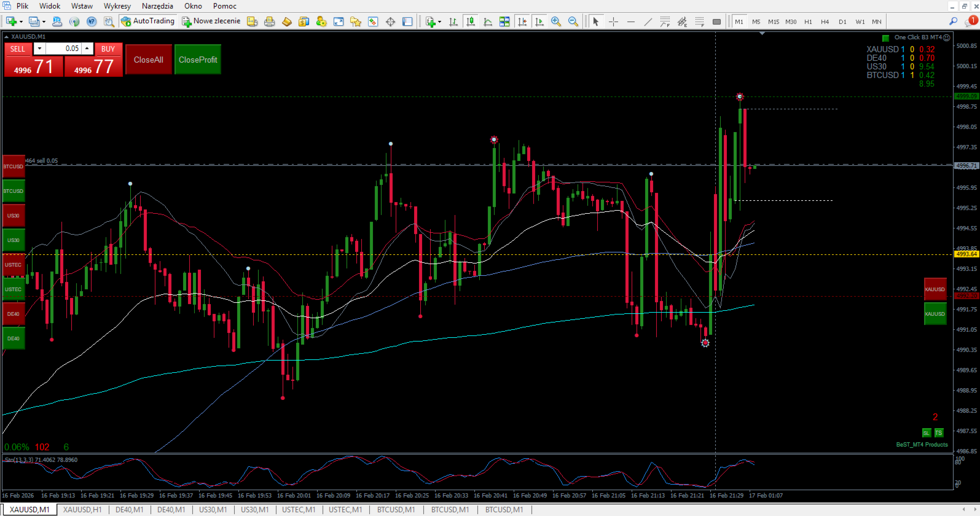Expand the indicators list dropdown arrow
The width and height of the screenshot is (980, 516).
click(x=439, y=21)
